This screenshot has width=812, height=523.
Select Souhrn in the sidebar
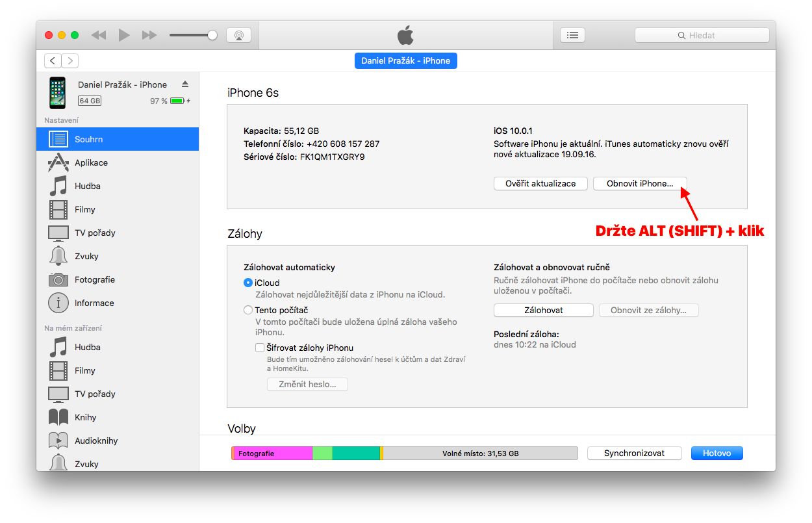pos(118,139)
